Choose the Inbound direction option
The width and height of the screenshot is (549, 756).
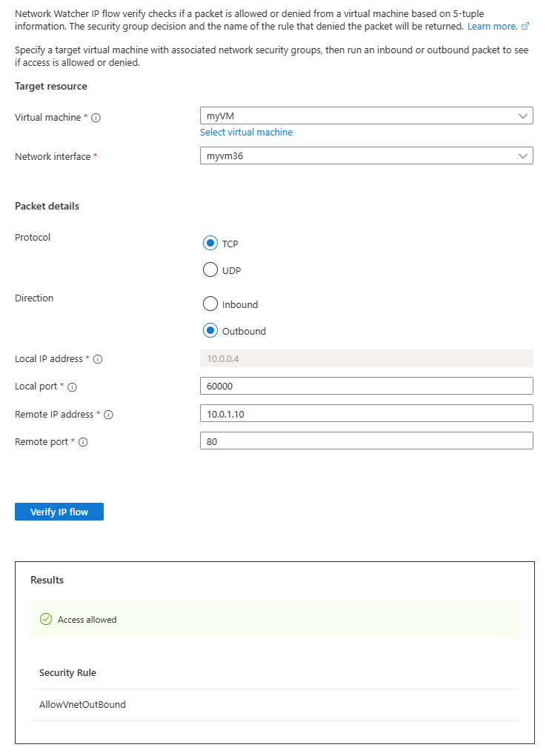click(210, 304)
